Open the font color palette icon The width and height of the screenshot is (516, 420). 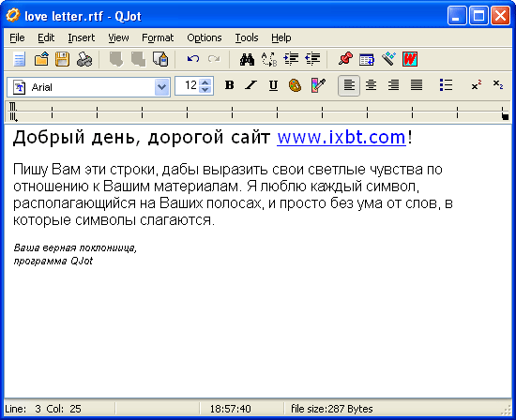pyautogui.click(x=295, y=85)
